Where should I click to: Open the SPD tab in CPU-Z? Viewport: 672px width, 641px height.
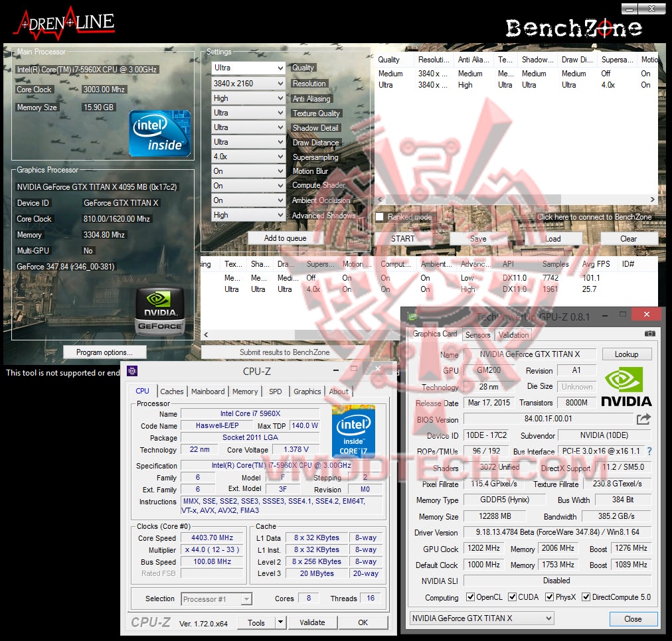[x=275, y=391]
